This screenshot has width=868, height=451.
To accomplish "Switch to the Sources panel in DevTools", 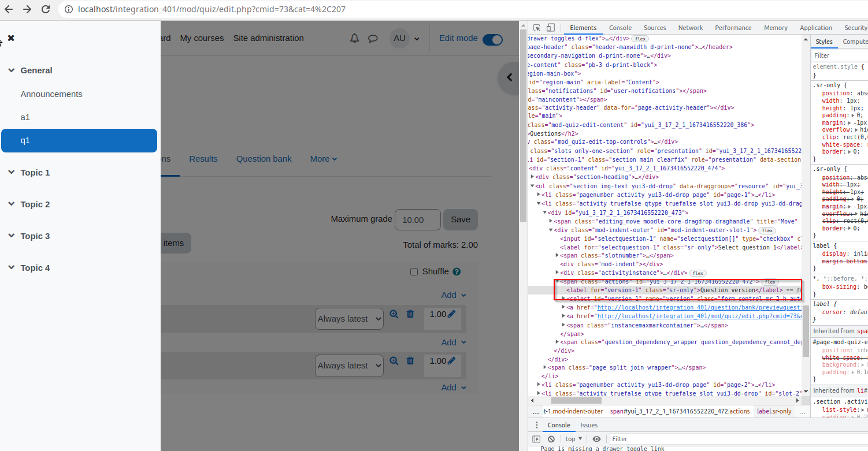I will (x=655, y=28).
